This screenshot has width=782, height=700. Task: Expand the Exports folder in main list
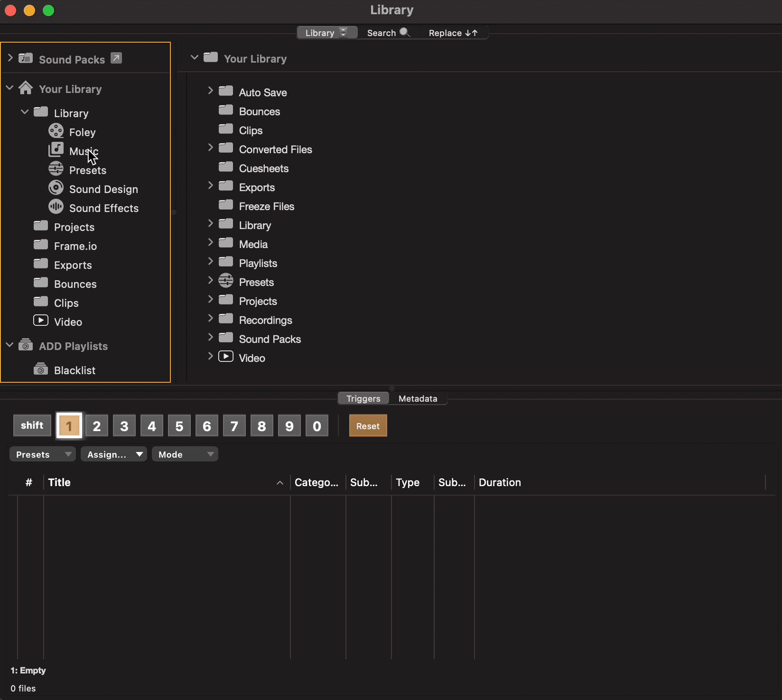(210, 185)
